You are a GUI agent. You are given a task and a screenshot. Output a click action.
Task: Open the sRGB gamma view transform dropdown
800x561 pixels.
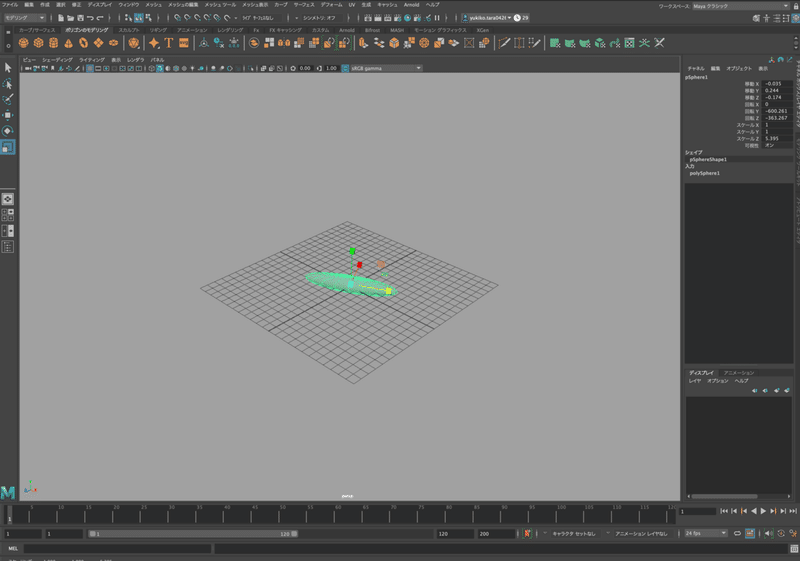[x=386, y=68]
